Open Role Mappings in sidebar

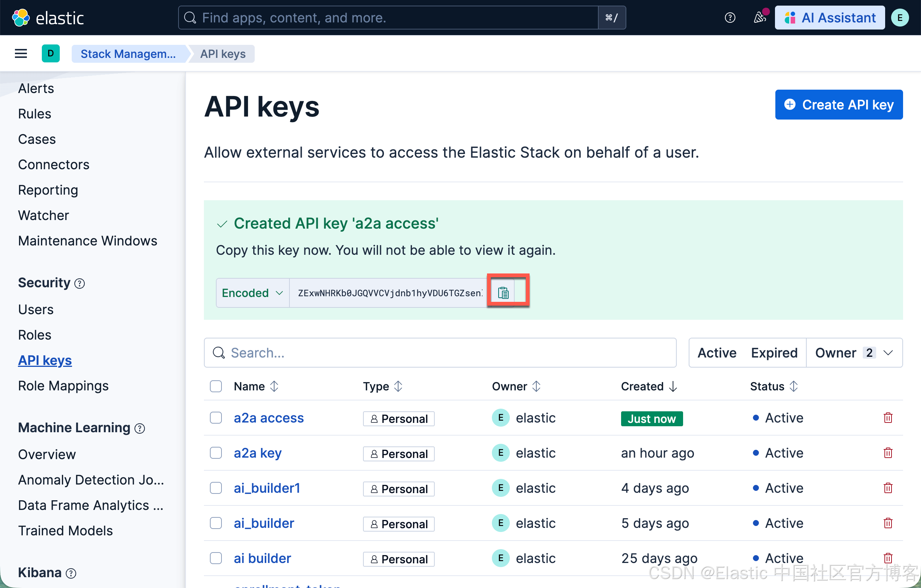[63, 386]
